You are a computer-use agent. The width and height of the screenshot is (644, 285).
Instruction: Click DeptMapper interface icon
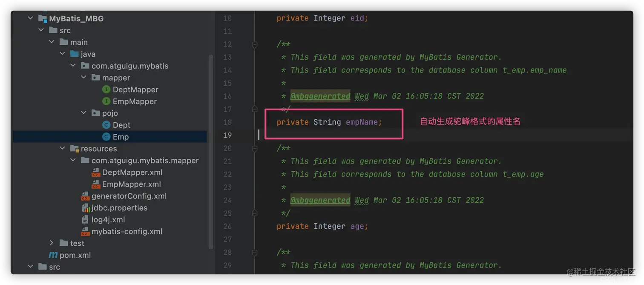tap(106, 89)
